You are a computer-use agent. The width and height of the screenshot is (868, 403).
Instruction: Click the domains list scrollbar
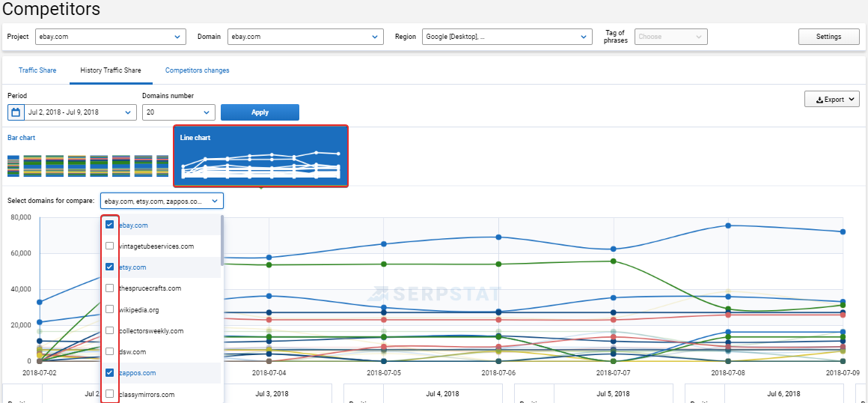tap(222, 240)
